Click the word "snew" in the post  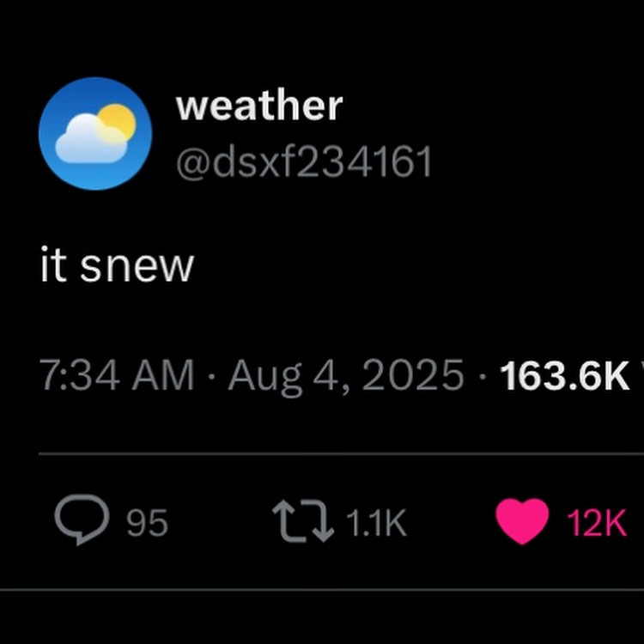click(x=137, y=265)
